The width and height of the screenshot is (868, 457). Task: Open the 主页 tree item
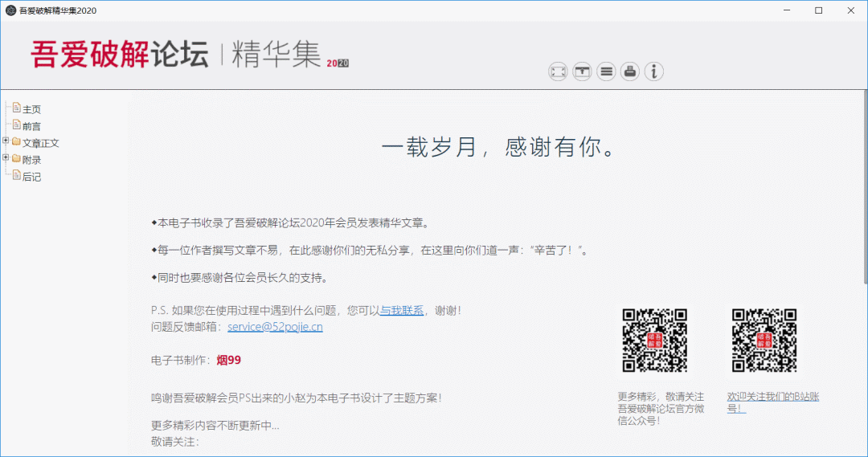point(31,109)
